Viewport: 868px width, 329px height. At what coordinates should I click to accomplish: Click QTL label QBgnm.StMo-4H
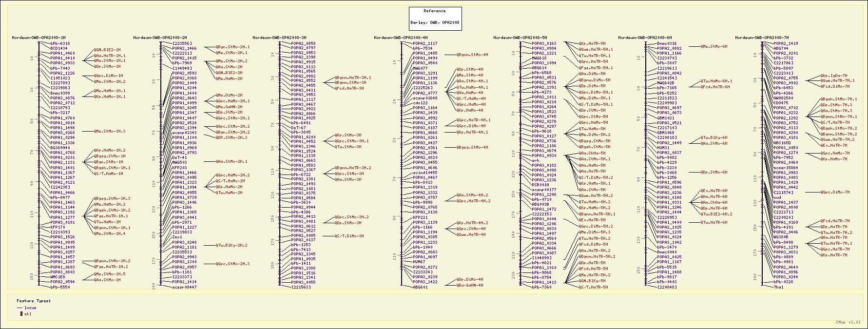[x=472, y=55]
